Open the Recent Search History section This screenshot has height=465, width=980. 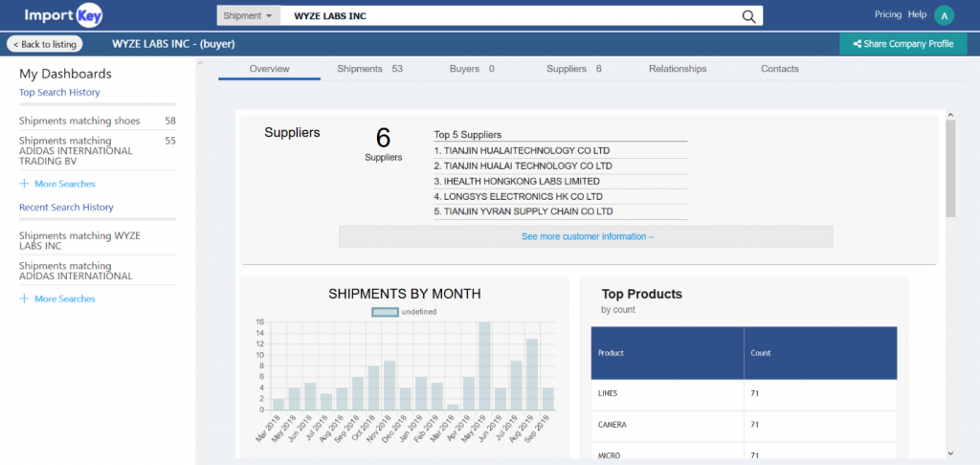(66, 207)
